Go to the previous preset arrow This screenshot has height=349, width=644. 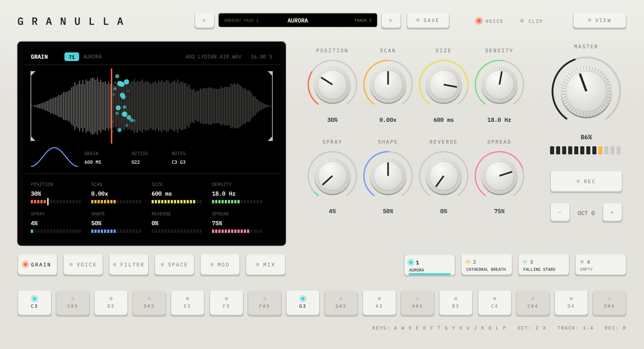204,20
